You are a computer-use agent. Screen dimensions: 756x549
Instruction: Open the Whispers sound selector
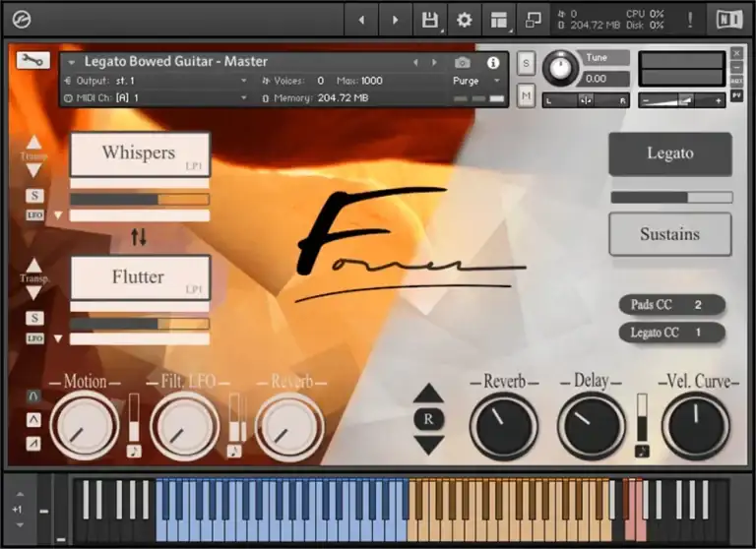point(140,154)
